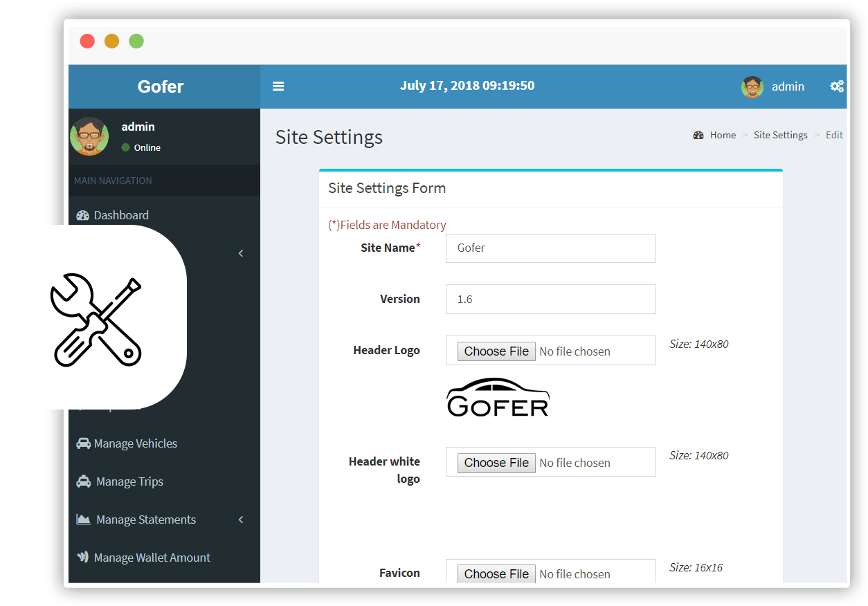Click the green maximize window dot

click(x=136, y=41)
